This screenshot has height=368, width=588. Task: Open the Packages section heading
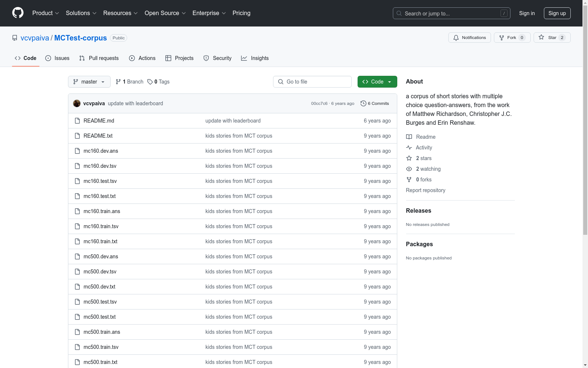[x=419, y=244]
